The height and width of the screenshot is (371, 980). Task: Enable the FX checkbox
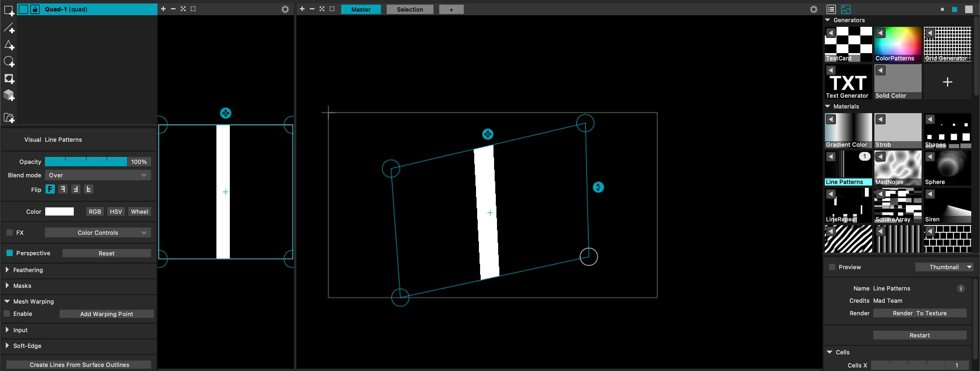(10, 232)
